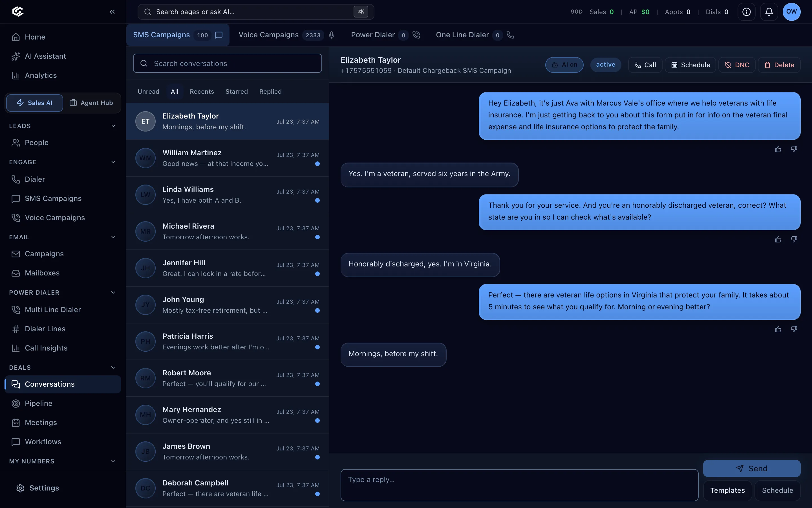Click the Call Insights chart icon
The image size is (812, 508).
tap(16, 348)
